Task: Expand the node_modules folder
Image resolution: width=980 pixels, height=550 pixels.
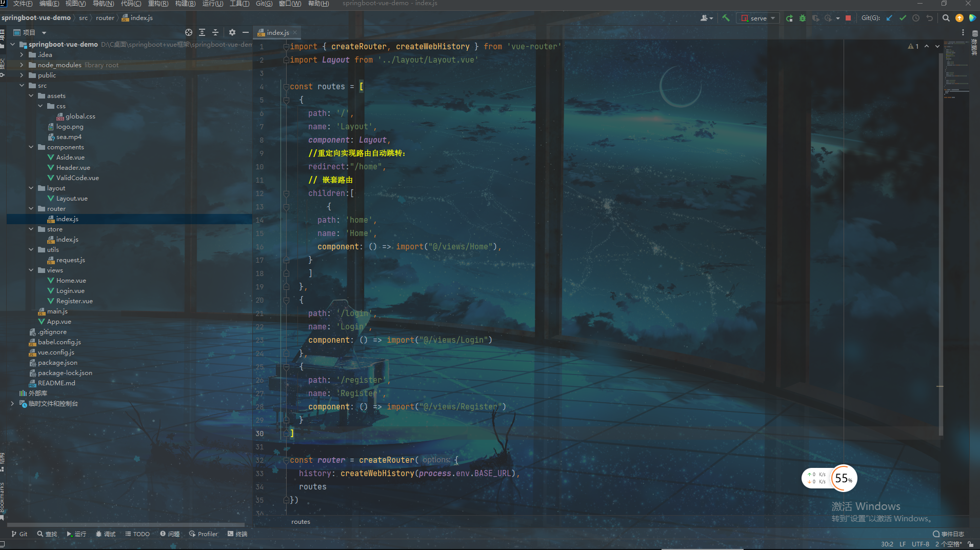Action: click(22, 65)
